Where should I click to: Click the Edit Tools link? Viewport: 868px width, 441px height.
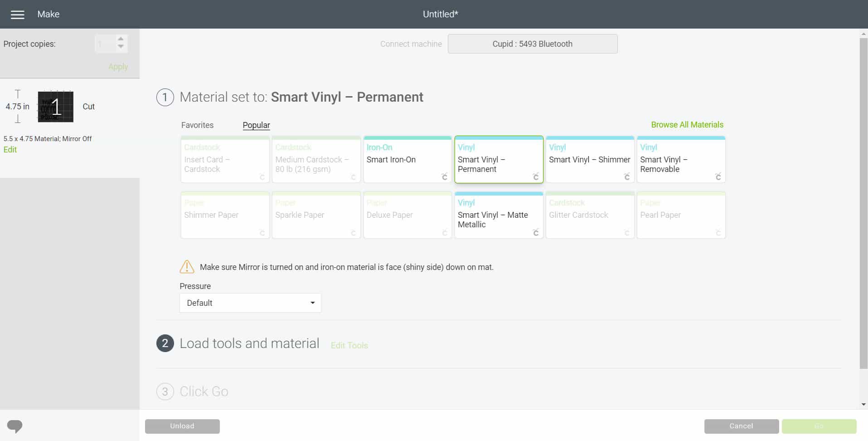349,345
